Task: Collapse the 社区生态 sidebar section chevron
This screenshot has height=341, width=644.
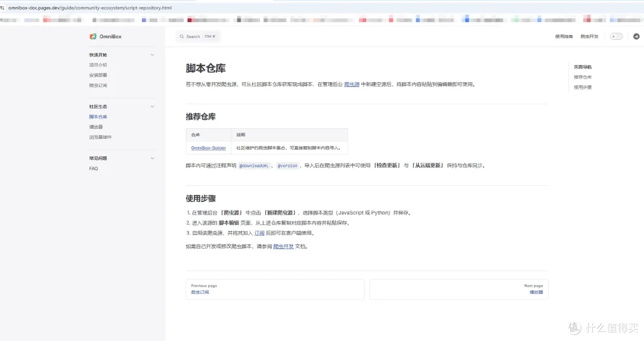Action: tap(153, 106)
